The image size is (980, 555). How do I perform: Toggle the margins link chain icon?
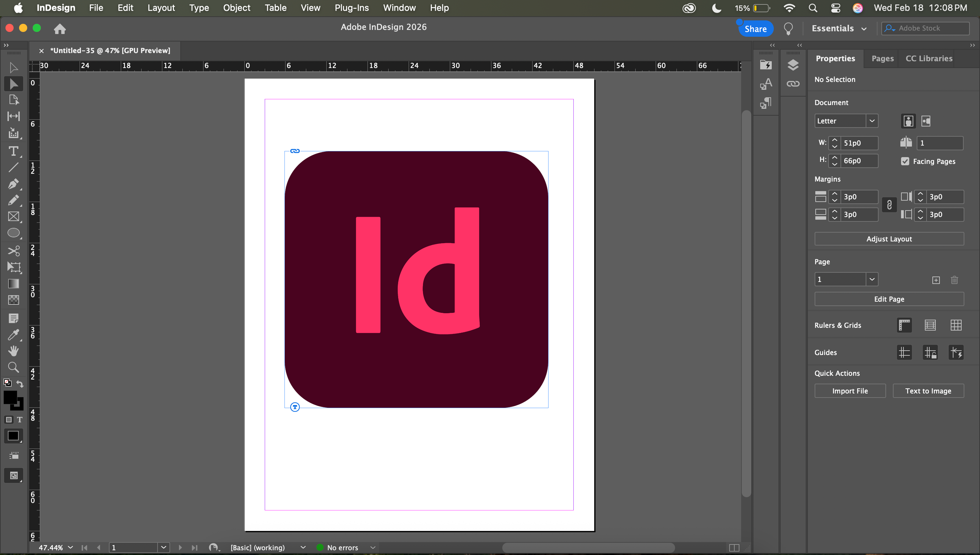pyautogui.click(x=889, y=205)
